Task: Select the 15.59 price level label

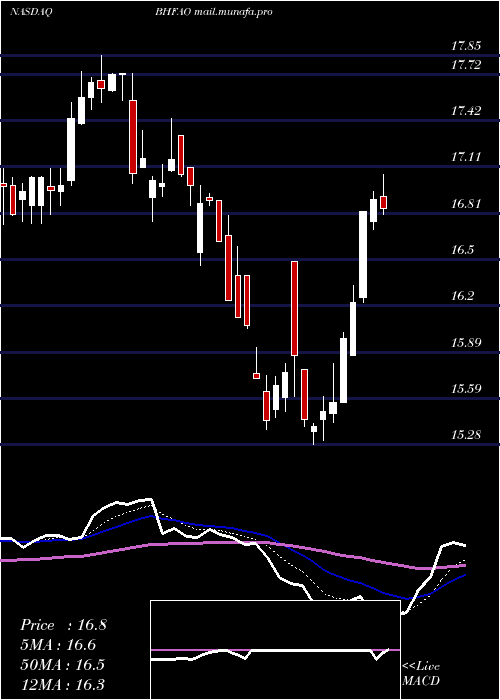Action: tap(466, 389)
